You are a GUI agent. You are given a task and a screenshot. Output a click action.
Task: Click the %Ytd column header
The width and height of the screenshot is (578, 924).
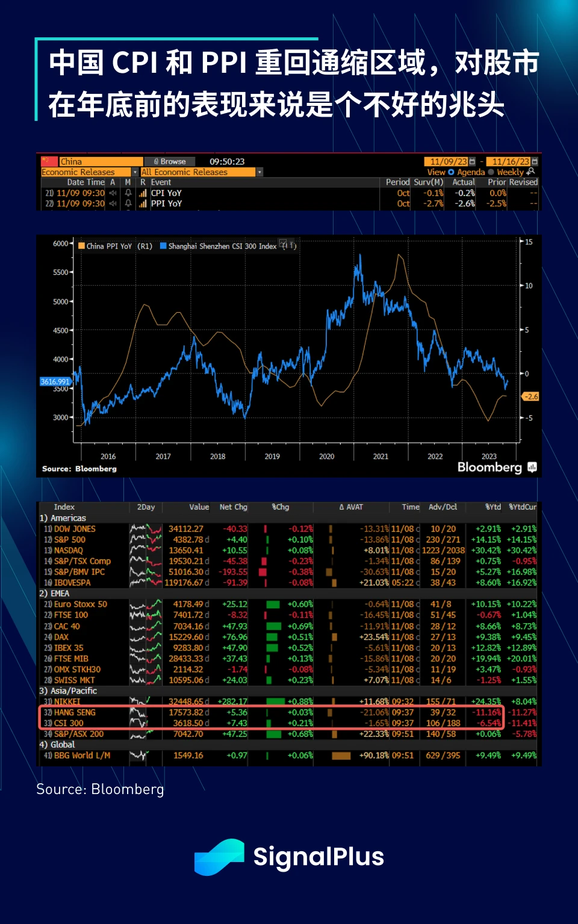click(x=493, y=507)
